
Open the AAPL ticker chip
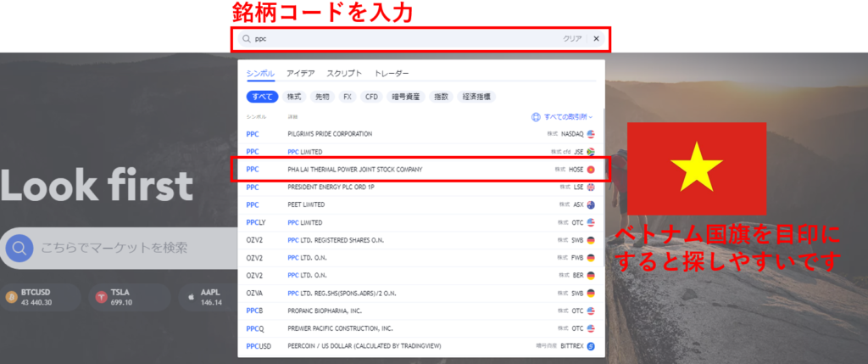coord(208,297)
